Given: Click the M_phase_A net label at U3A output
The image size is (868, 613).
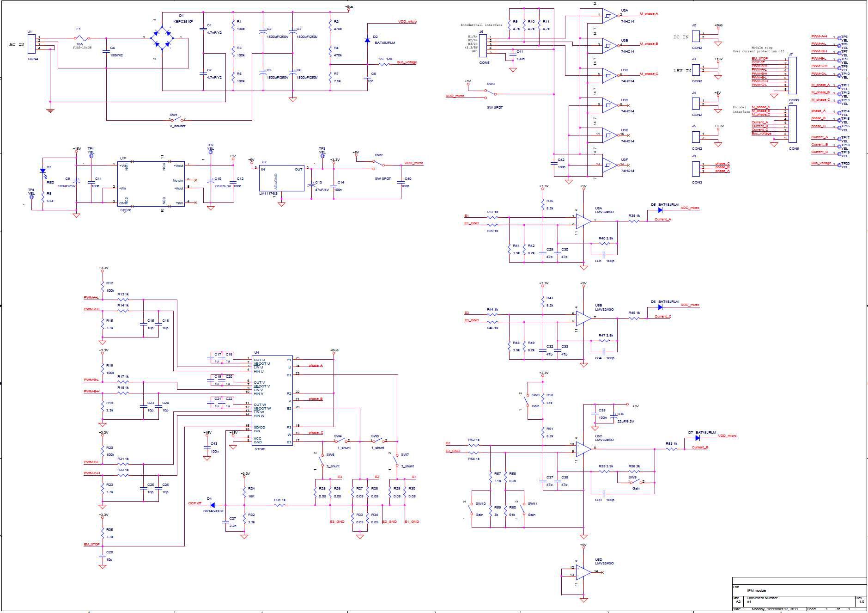Looking at the screenshot, I should [x=649, y=14].
